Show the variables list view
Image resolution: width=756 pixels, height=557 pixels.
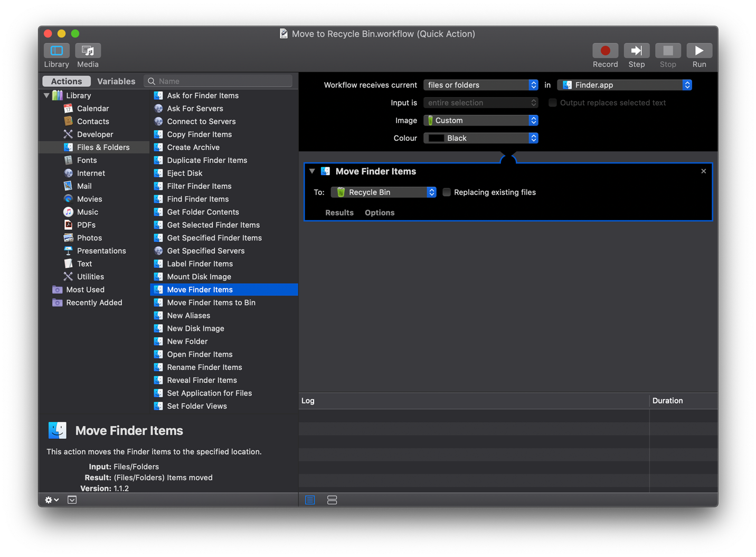tap(332, 500)
